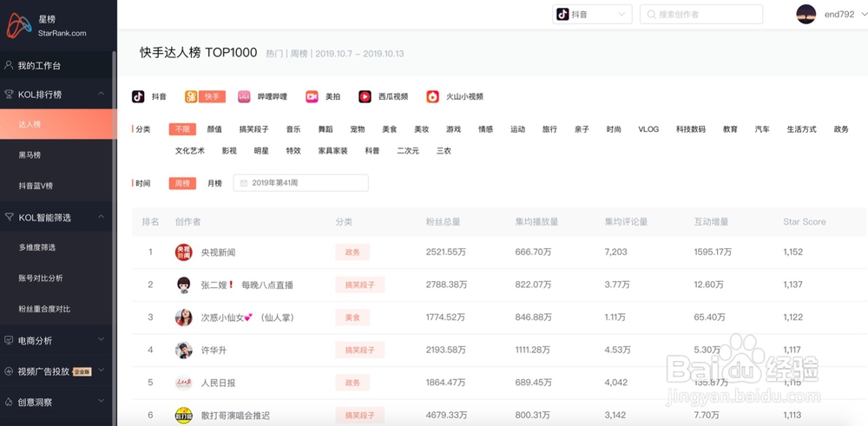Select the Meipai (美拍) platform icon

(312, 97)
